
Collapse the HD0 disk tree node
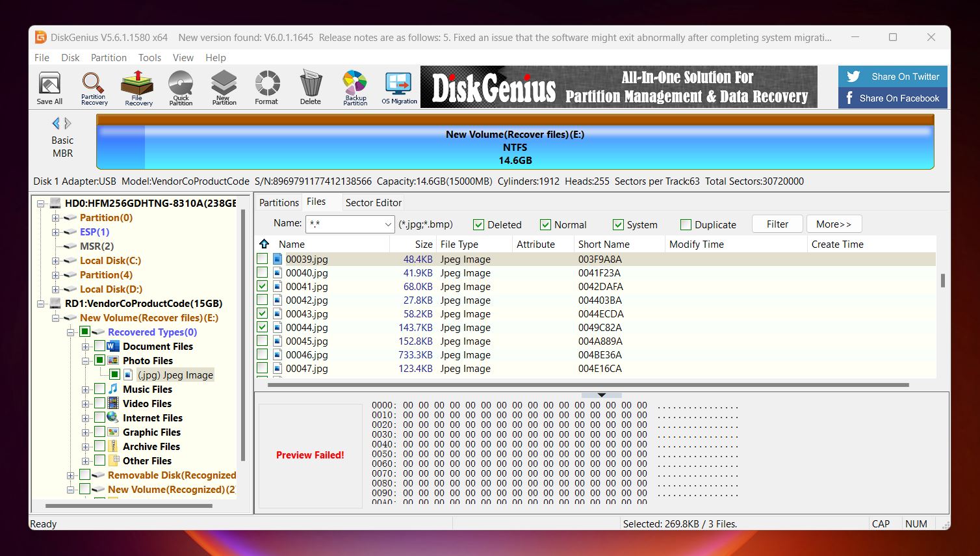[x=41, y=204]
